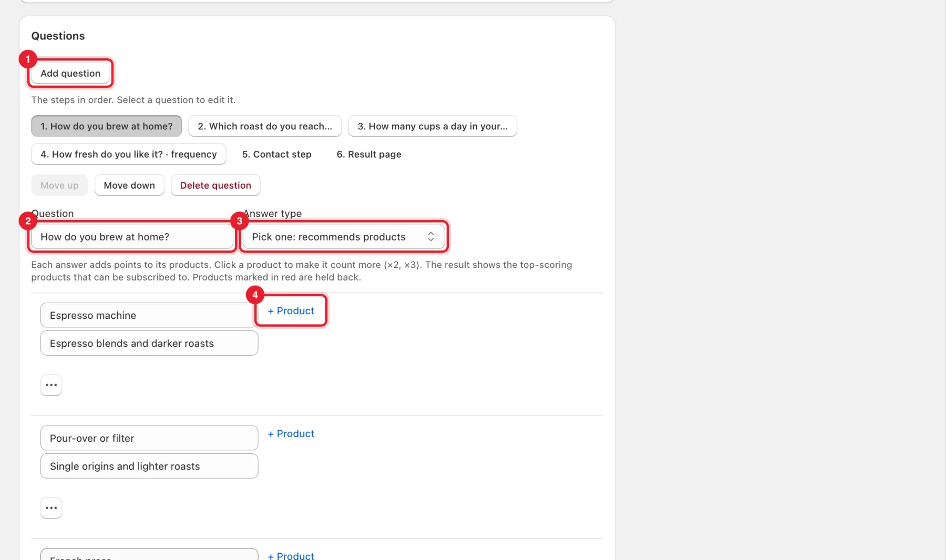Click the Questions section heading
The width and height of the screenshot is (946, 560).
pos(58,36)
